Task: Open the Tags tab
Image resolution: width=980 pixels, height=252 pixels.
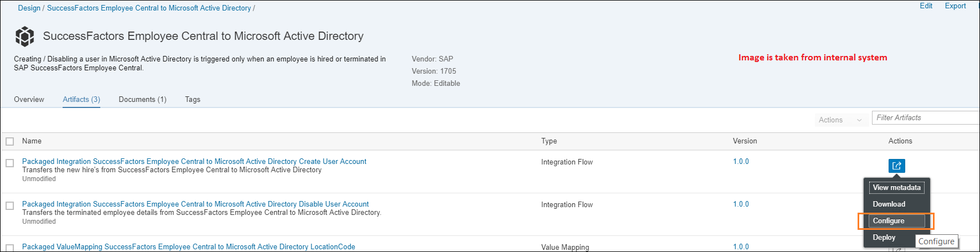Action: pyautogui.click(x=193, y=100)
